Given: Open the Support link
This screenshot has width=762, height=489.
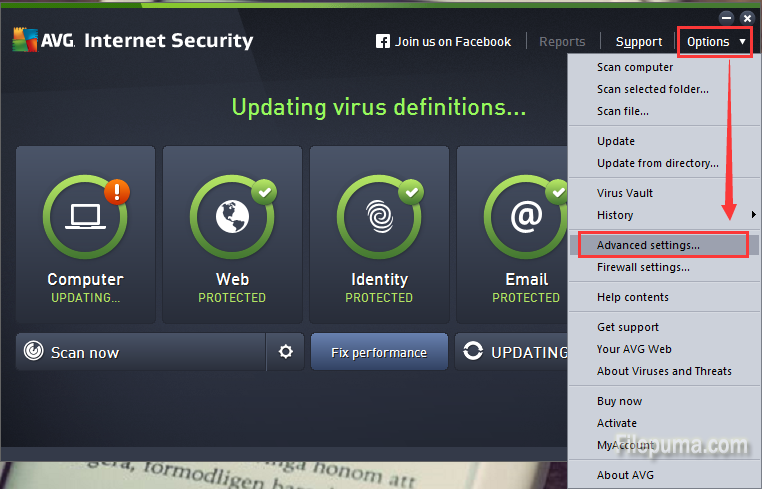Looking at the screenshot, I should [x=639, y=42].
